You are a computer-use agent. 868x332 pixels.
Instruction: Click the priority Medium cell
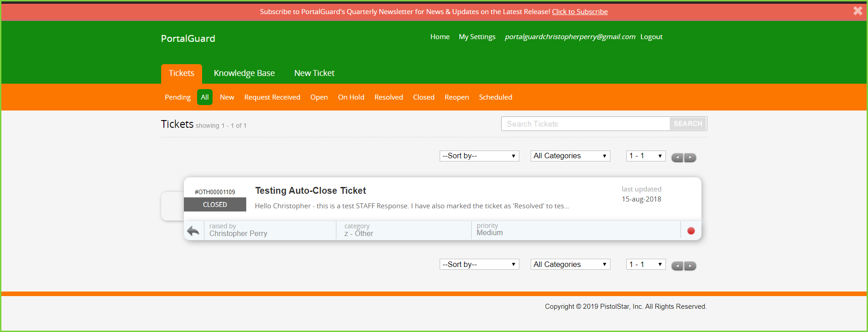click(576, 230)
